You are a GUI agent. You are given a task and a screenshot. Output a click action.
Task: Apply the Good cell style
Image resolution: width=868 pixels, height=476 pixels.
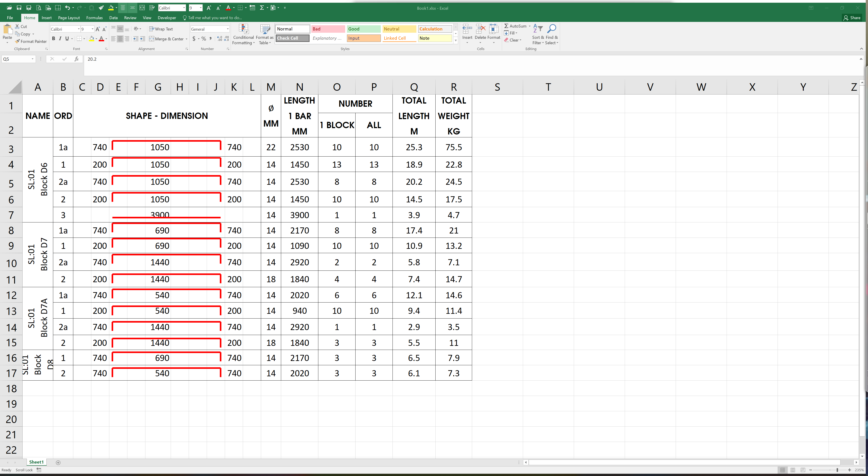click(x=363, y=29)
